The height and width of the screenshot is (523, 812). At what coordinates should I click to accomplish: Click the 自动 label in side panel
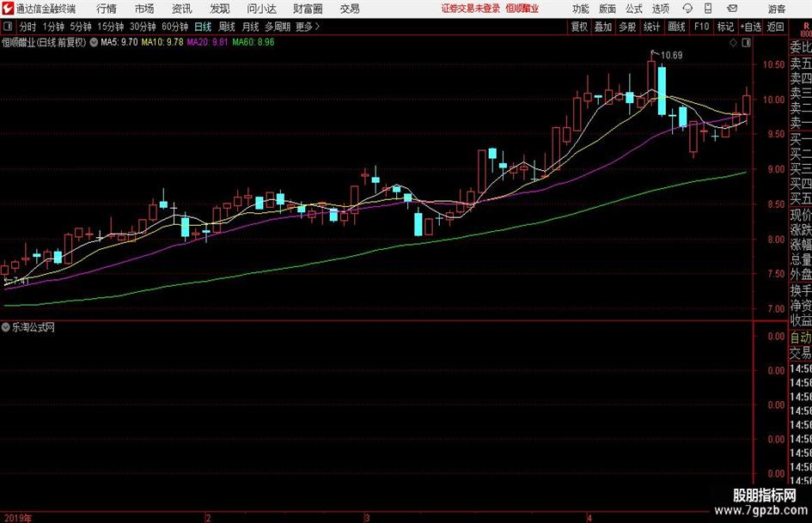pyautogui.click(x=801, y=338)
